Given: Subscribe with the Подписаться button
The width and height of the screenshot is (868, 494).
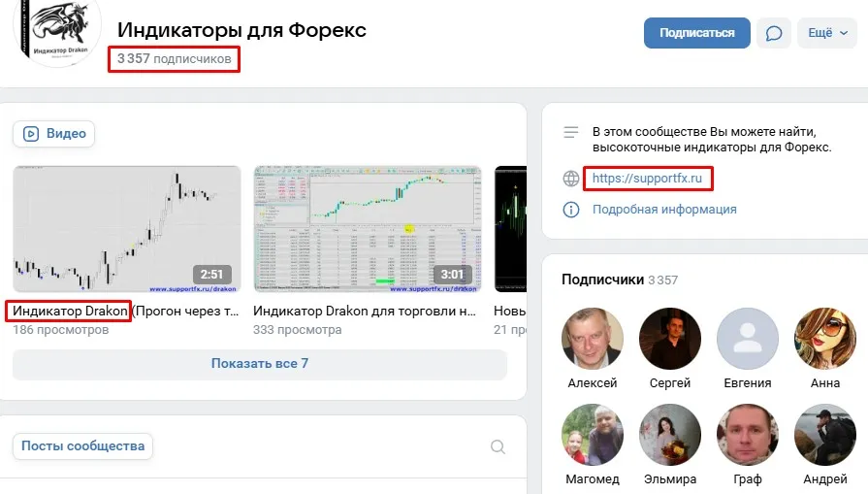Looking at the screenshot, I should [x=697, y=33].
